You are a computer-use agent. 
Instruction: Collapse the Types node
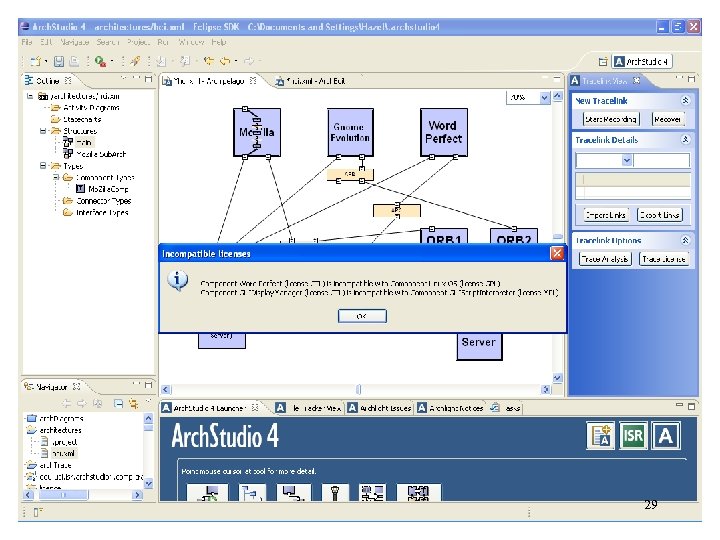[43, 165]
